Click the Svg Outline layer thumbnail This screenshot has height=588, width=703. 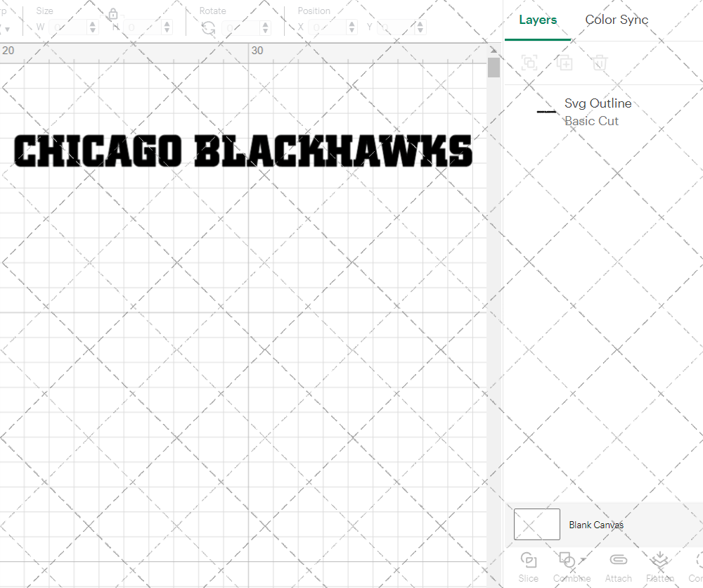click(546, 112)
